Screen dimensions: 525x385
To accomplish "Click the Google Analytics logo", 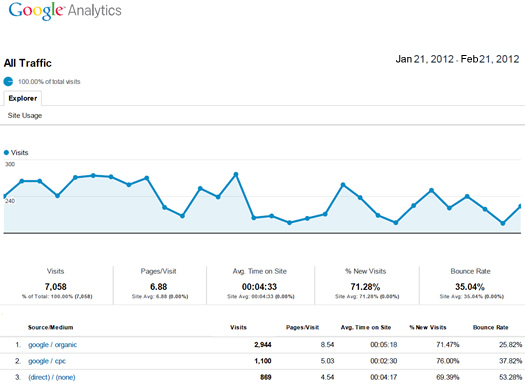I will 65,10.
